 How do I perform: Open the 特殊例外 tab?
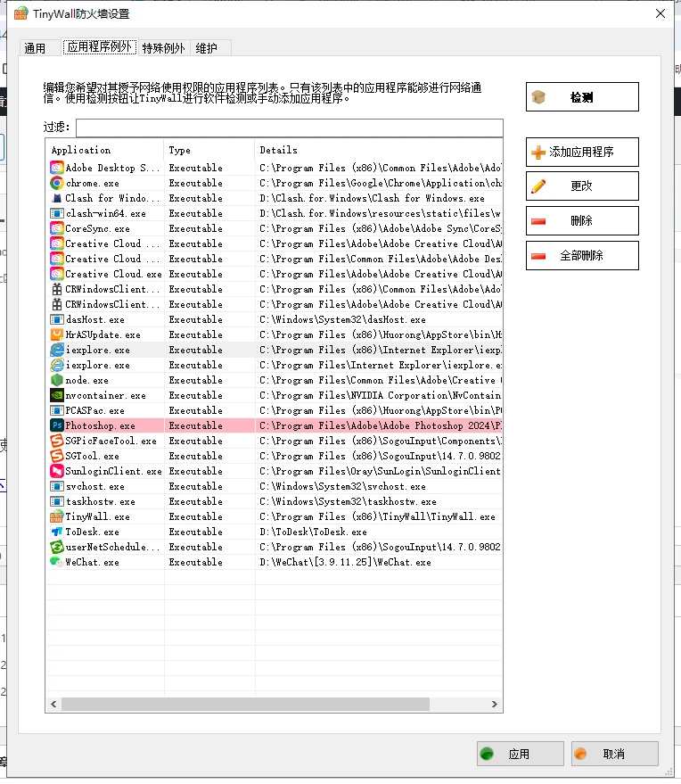(x=163, y=48)
